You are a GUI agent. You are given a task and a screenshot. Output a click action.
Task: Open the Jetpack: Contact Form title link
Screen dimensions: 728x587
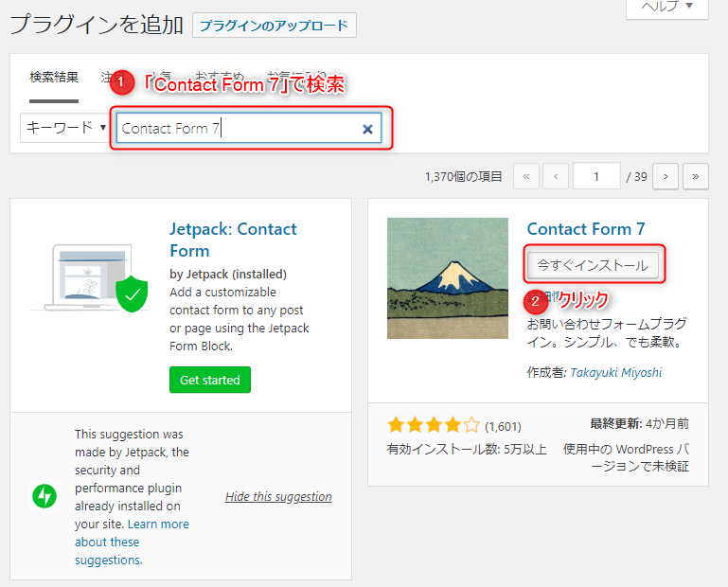(233, 240)
